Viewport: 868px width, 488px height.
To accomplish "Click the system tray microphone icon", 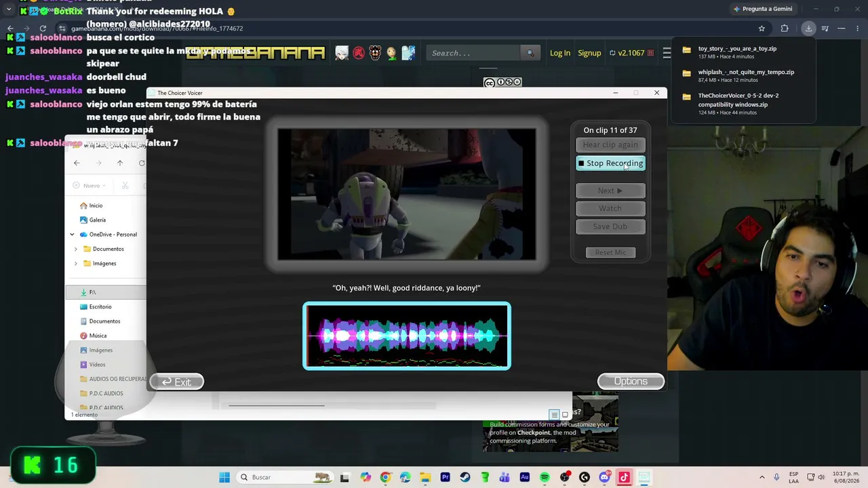I will [776, 477].
